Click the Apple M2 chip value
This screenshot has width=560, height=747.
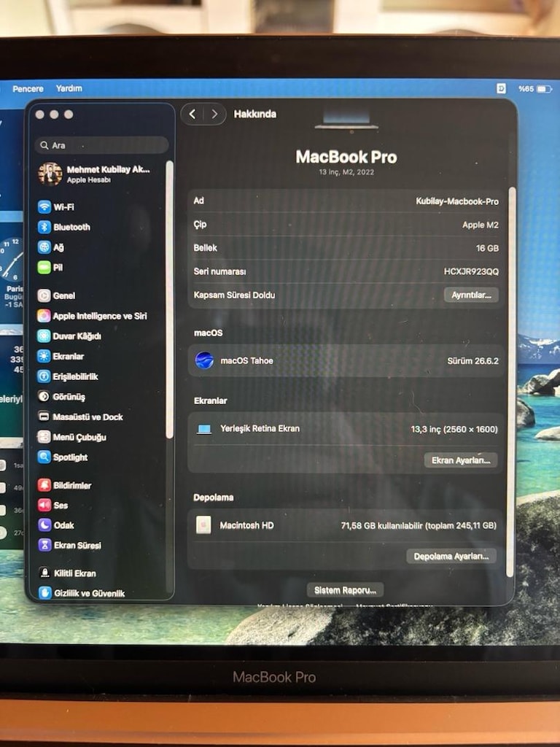tap(481, 225)
